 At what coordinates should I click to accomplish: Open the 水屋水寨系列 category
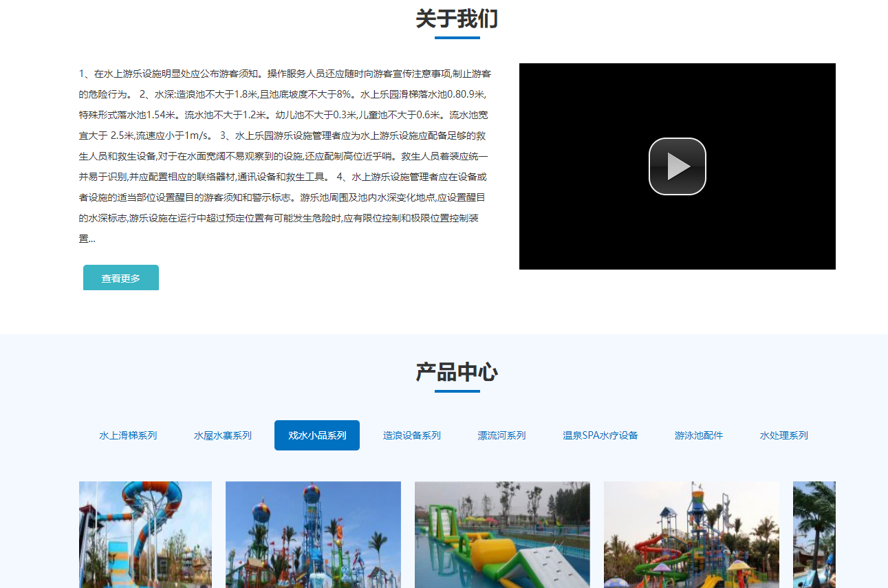pos(223,435)
